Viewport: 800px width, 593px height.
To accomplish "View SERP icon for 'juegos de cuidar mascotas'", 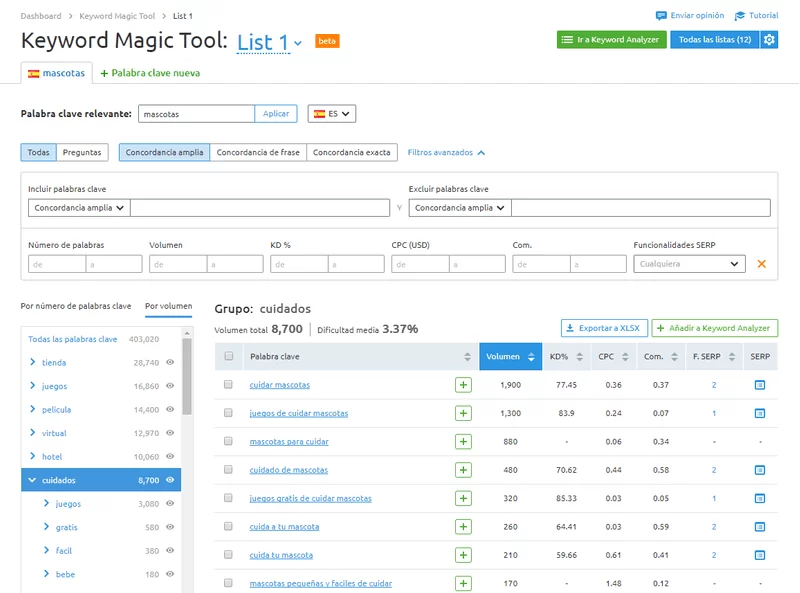I will 760,413.
